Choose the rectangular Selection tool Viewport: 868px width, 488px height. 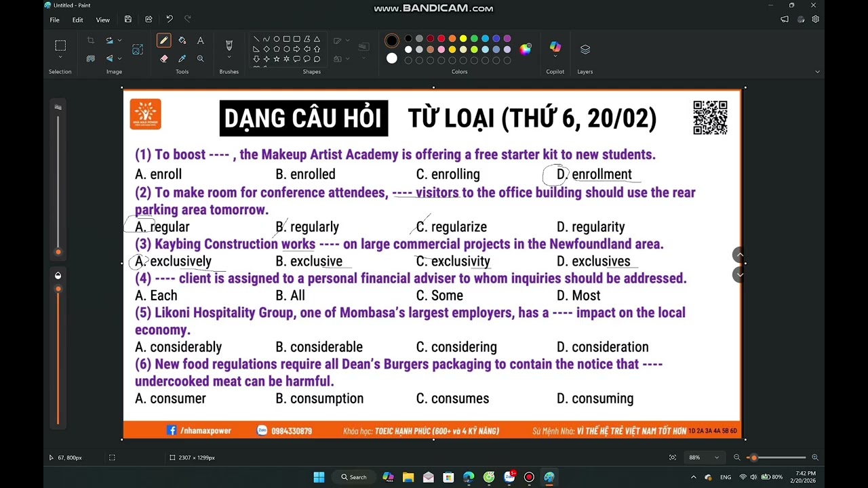pyautogui.click(x=60, y=45)
